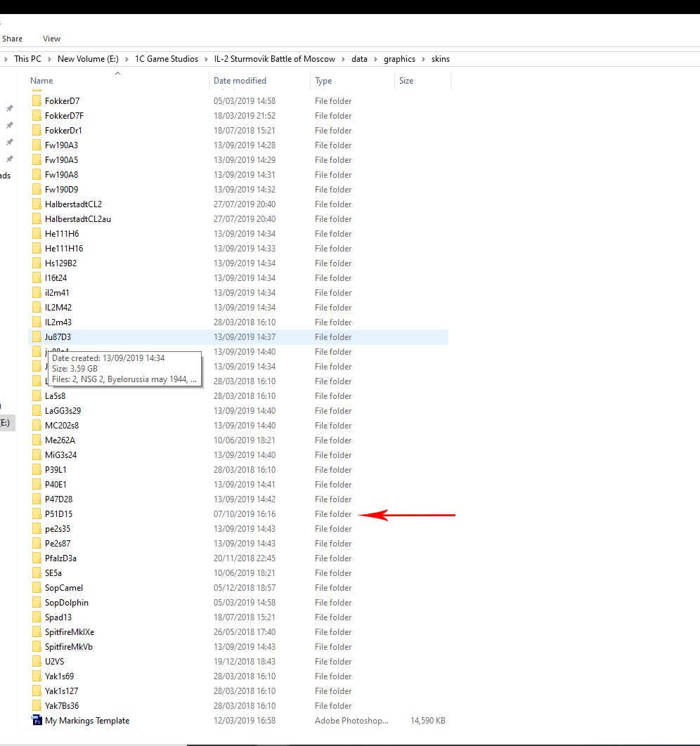
Task: Sort by Type column header
Action: (x=323, y=80)
